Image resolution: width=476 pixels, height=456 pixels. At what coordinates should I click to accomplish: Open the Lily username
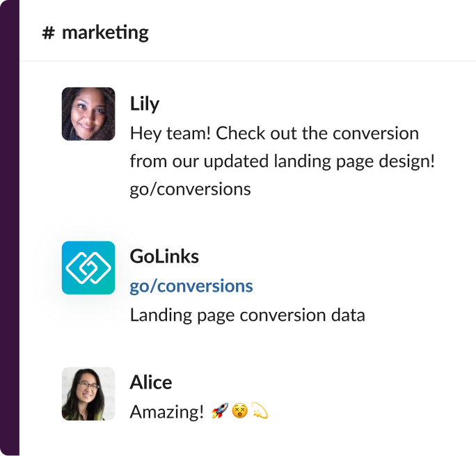pos(145,104)
